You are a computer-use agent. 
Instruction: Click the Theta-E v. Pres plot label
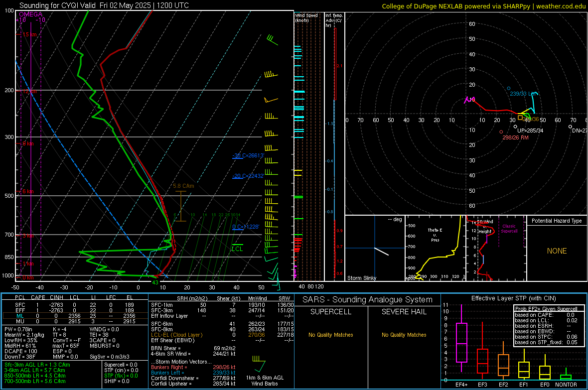pyautogui.click(x=435, y=235)
